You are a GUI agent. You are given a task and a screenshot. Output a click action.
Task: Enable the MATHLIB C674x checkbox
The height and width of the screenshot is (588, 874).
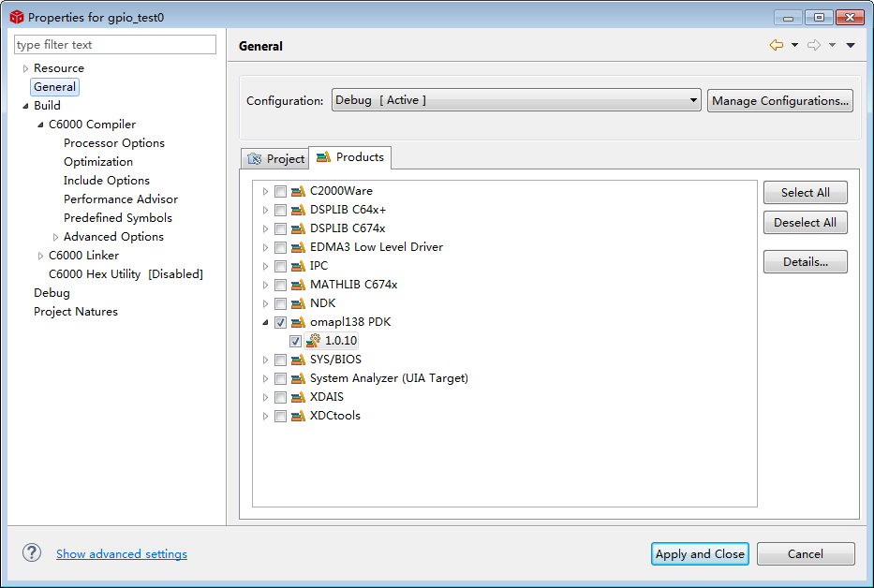click(280, 286)
